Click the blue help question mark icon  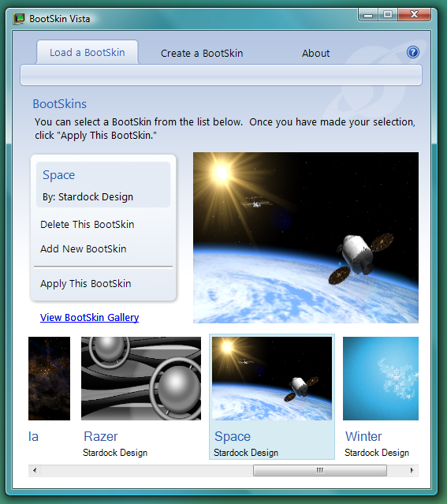point(412,52)
